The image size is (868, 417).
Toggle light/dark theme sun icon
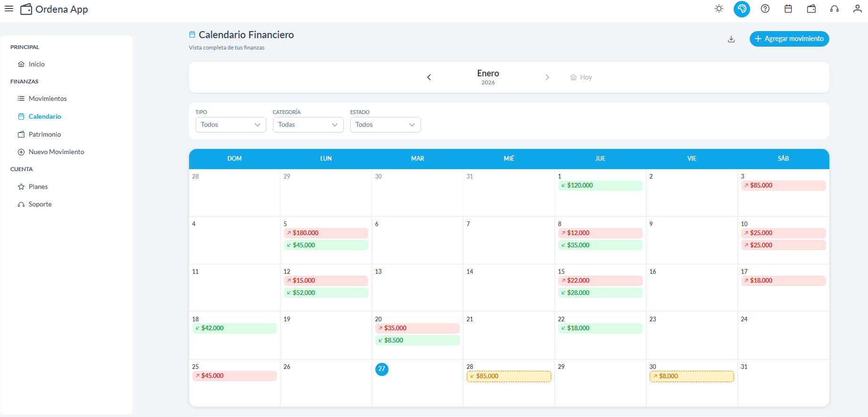click(719, 8)
